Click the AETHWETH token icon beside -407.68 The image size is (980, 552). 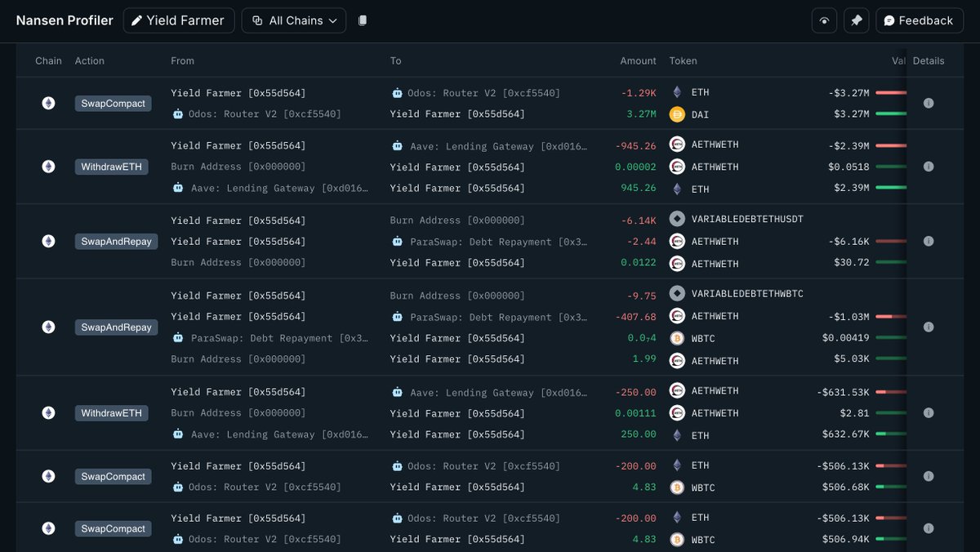click(x=677, y=316)
